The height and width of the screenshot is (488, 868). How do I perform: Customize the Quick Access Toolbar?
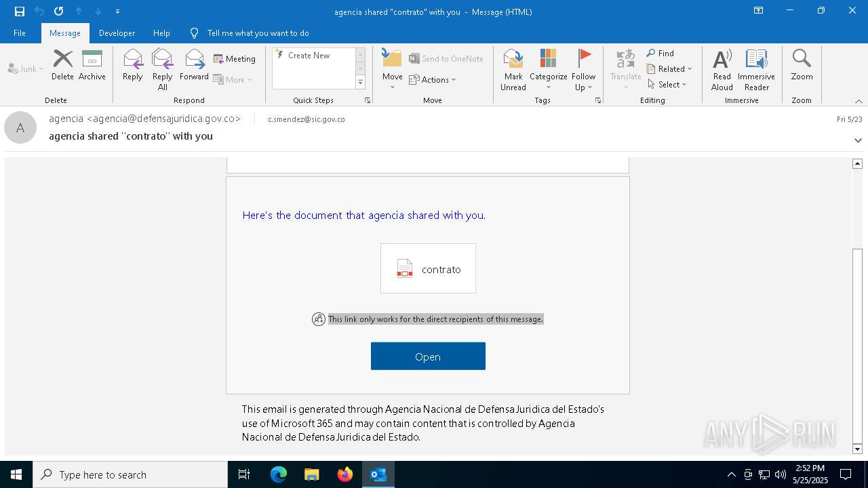pyautogui.click(x=118, y=12)
